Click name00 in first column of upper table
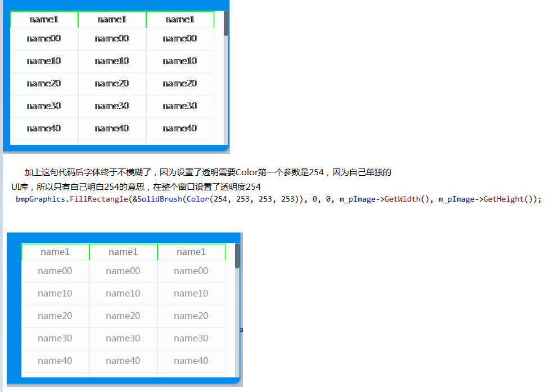The width and height of the screenshot is (547, 392). [x=44, y=39]
